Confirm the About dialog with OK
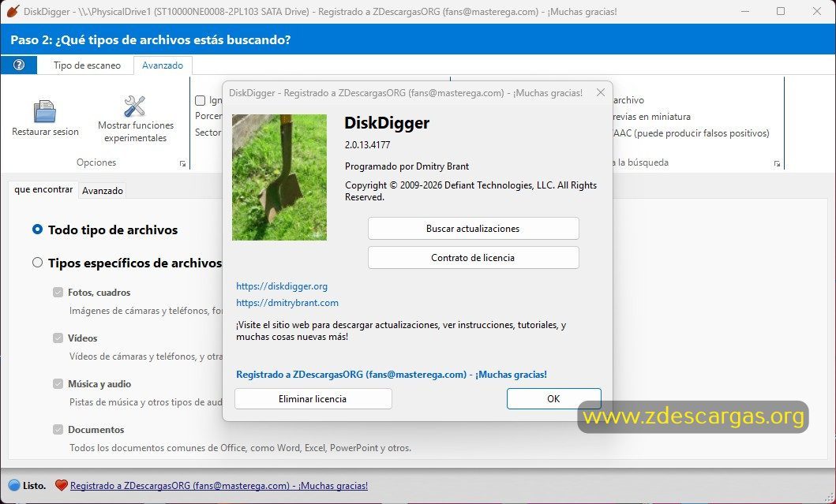Screen dimensions: 836x504 (x=553, y=398)
